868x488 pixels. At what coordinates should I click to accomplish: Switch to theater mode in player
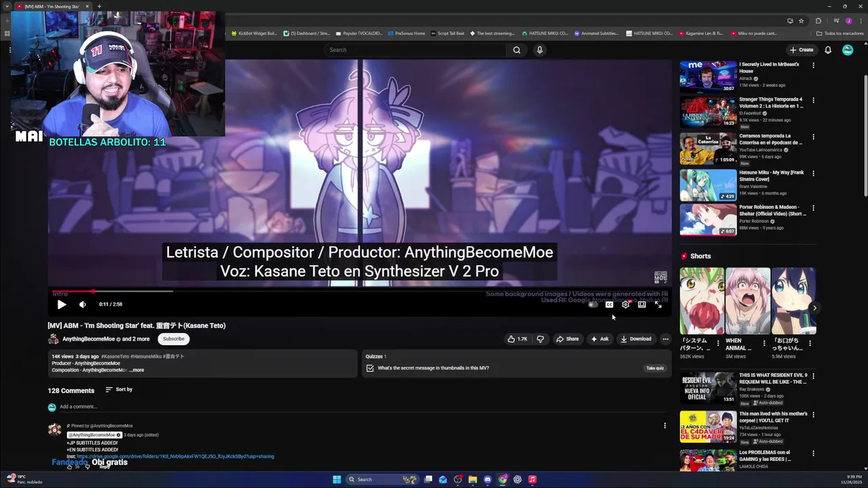(x=642, y=304)
